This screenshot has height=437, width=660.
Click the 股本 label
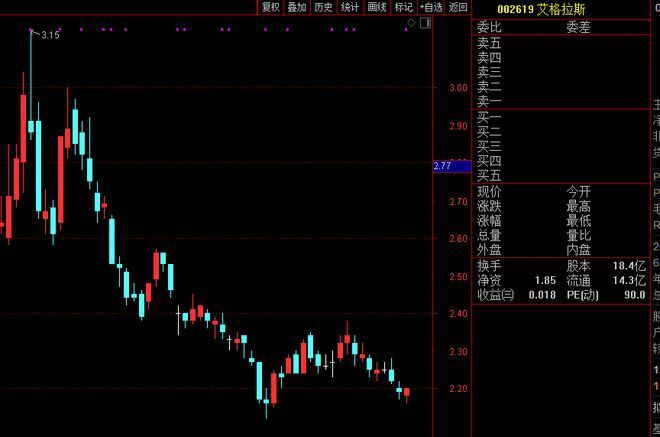(578, 266)
